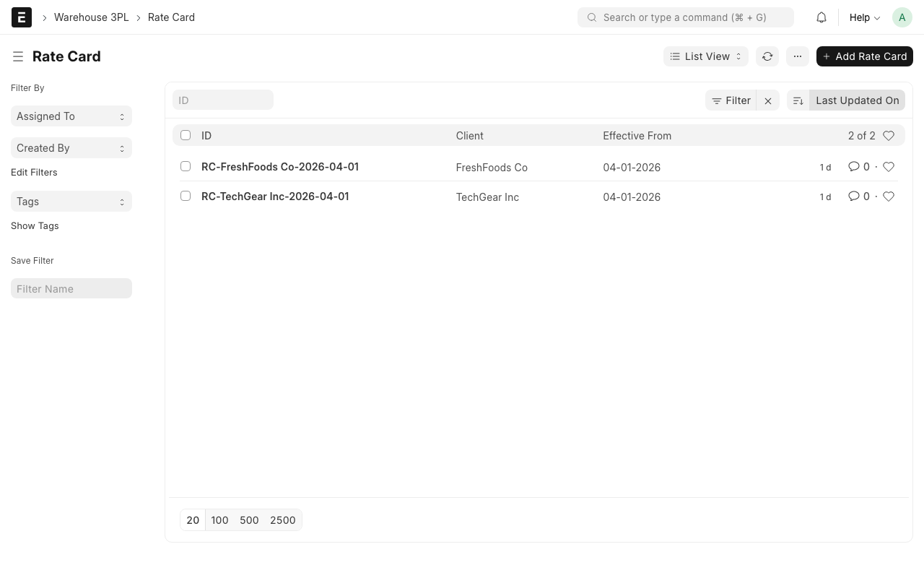924x578 pixels.
Task: Focus the Filter Name input field
Action: [x=71, y=289]
